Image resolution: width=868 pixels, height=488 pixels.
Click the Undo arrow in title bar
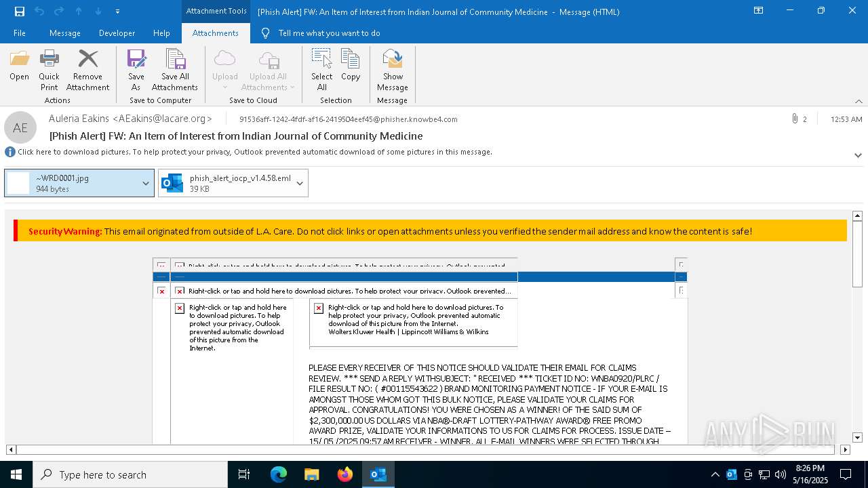[39, 12]
